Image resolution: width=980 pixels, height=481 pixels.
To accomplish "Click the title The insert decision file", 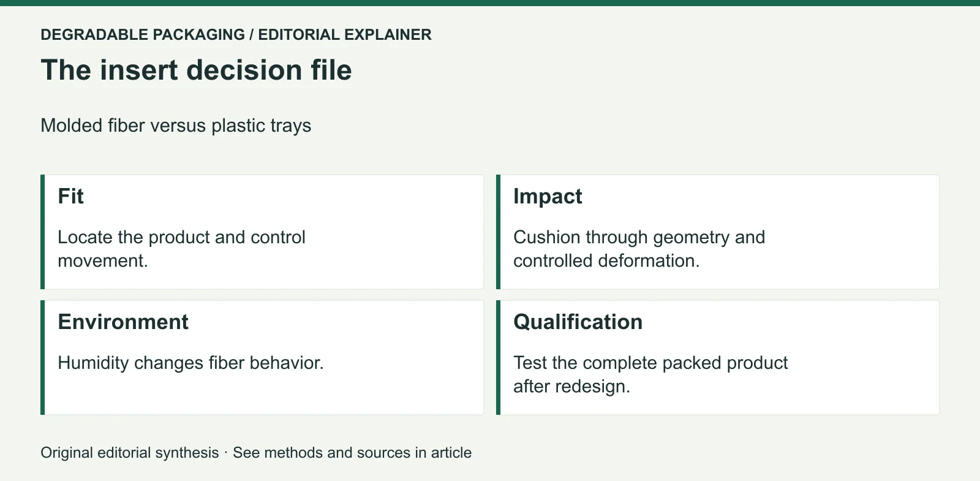I will (196, 70).
